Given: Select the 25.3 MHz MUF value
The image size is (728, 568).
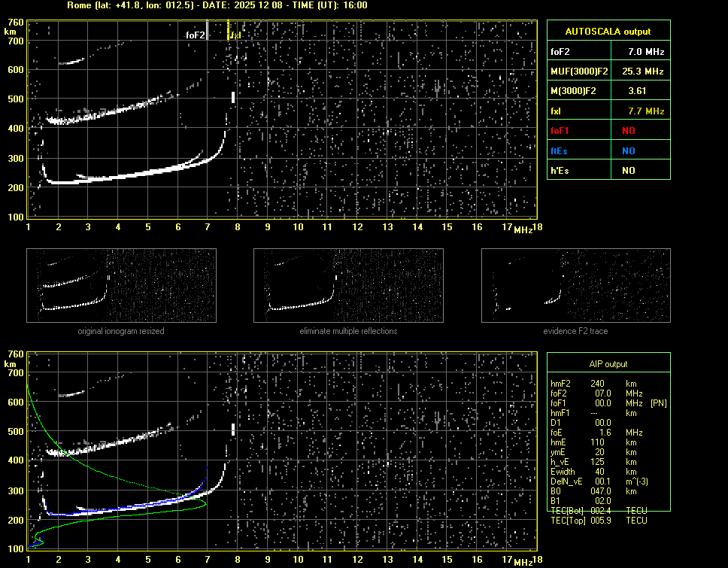Looking at the screenshot, I should click(646, 71).
